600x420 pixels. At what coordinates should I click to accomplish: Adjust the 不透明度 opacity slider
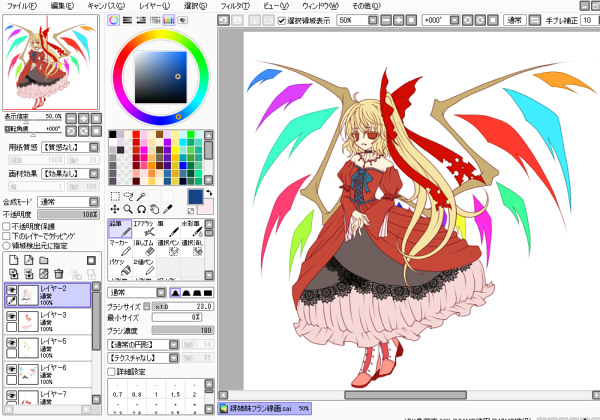(68, 215)
